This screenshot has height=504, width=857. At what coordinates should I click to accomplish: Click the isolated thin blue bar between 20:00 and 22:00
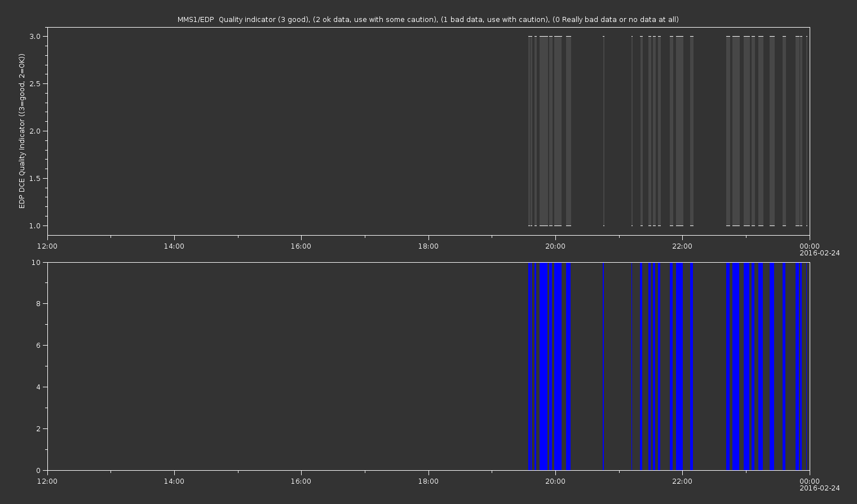pos(603,366)
